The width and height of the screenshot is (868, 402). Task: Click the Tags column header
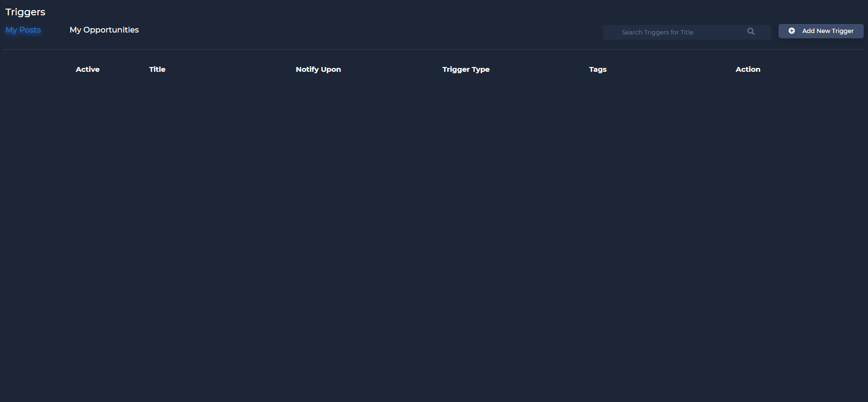[x=598, y=69]
